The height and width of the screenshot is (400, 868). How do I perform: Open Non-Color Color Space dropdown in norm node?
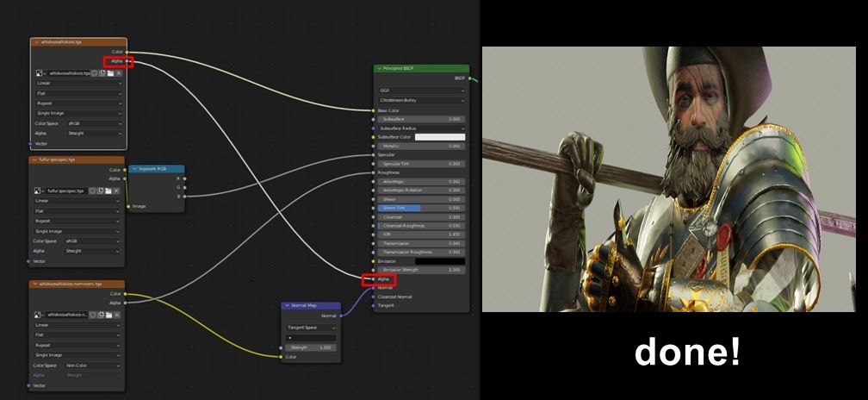(92, 366)
